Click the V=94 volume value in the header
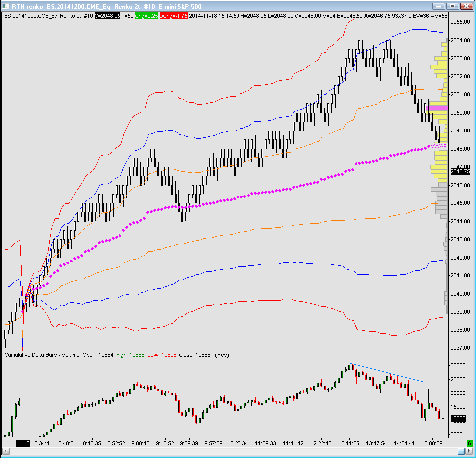The height and width of the screenshot is (458, 476). click(x=328, y=16)
